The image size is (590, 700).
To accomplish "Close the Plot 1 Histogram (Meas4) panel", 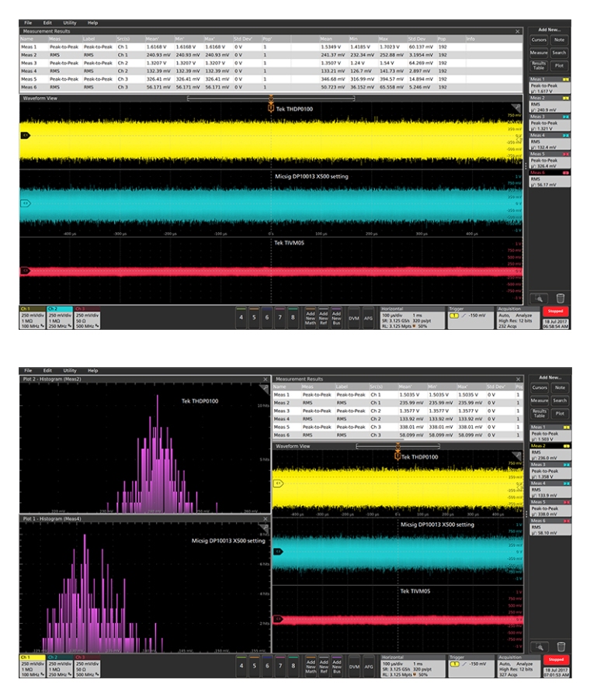I will [x=265, y=518].
